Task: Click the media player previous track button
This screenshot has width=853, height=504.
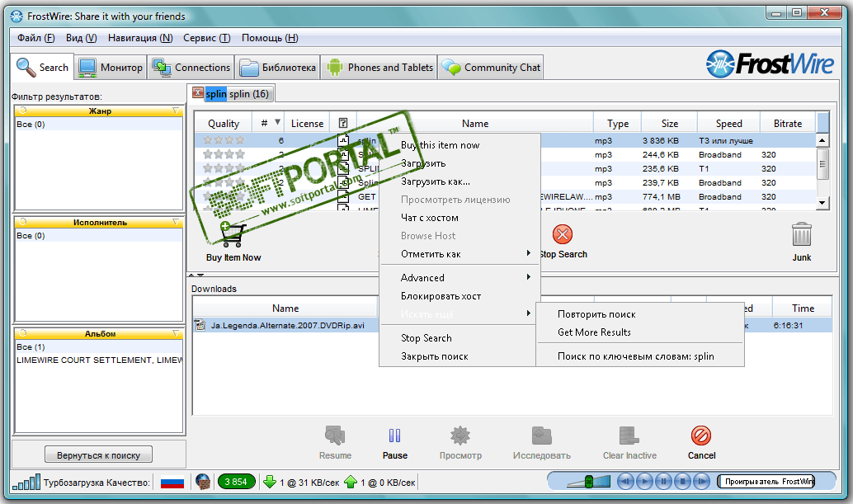Action: pyautogui.click(x=625, y=481)
